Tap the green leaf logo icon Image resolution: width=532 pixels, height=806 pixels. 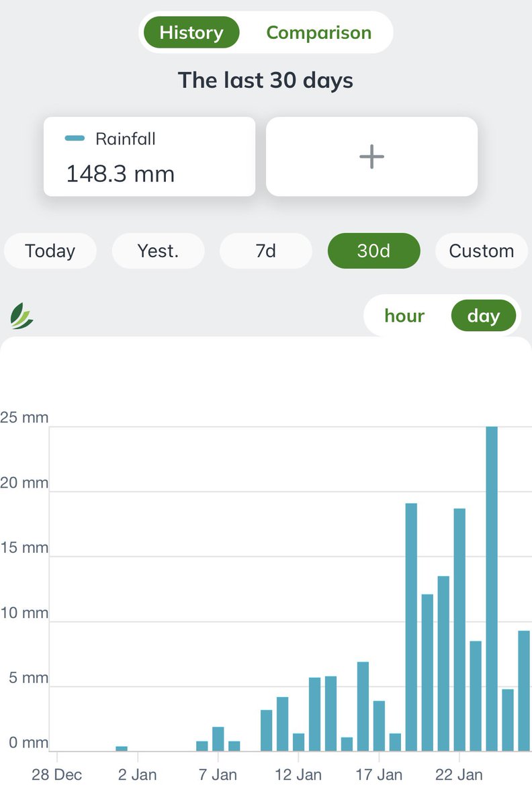21,315
